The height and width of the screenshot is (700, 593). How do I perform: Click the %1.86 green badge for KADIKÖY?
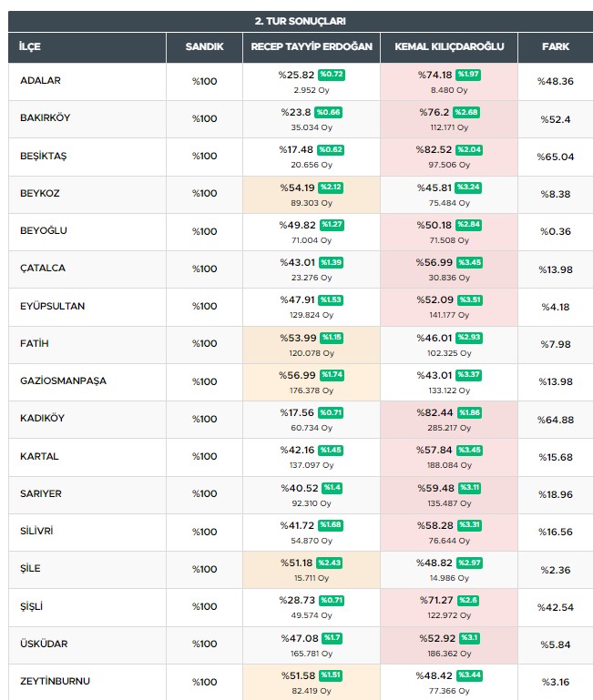coord(470,411)
